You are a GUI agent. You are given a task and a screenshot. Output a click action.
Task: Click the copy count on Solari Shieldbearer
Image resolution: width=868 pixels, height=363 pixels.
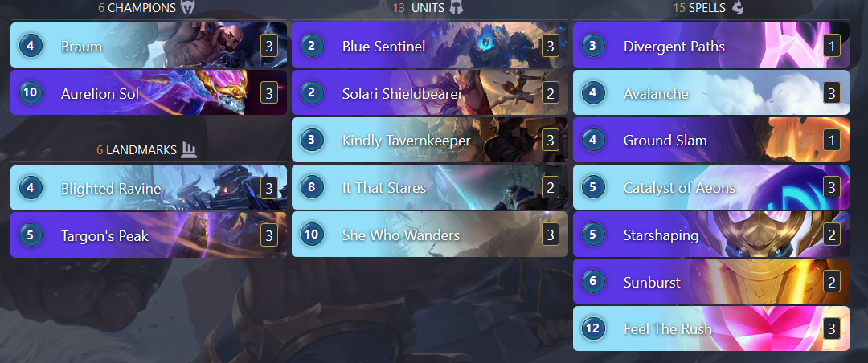[x=551, y=93]
